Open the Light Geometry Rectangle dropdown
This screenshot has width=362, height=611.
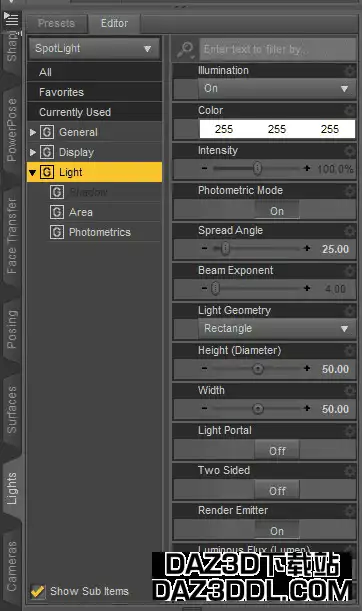tap(277, 328)
